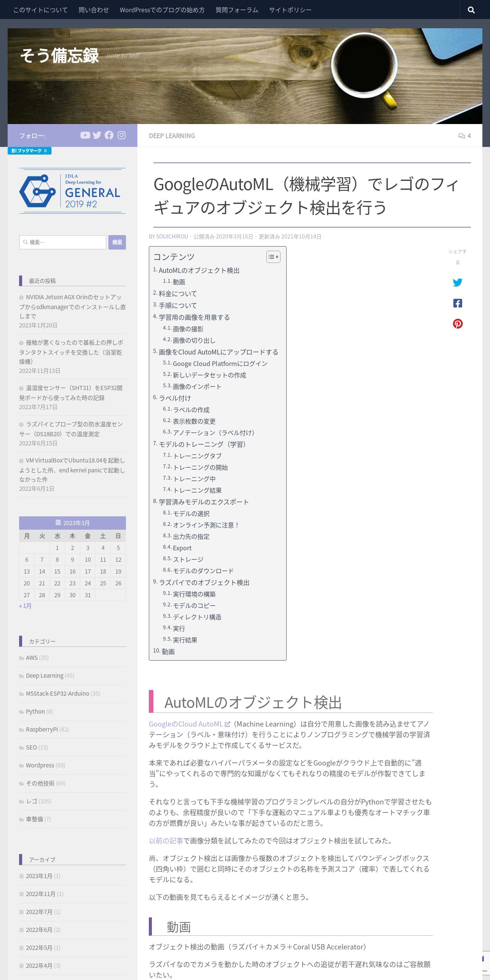Screen dimensions: 490x980
Task: Open the Facebook follow icon in sidebar
Action: pyautogui.click(x=109, y=135)
